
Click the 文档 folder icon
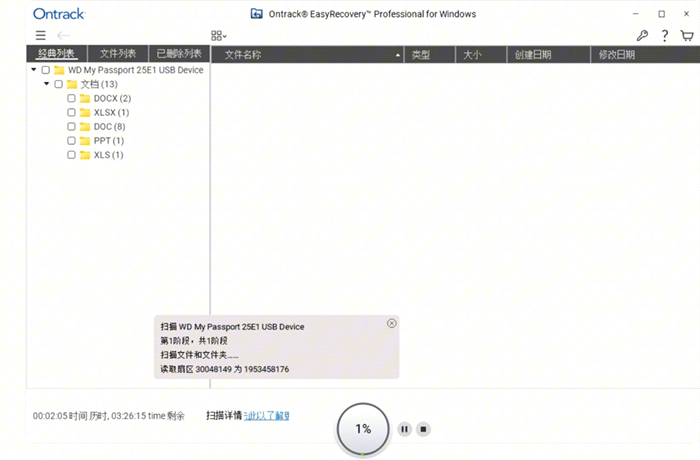[72, 84]
